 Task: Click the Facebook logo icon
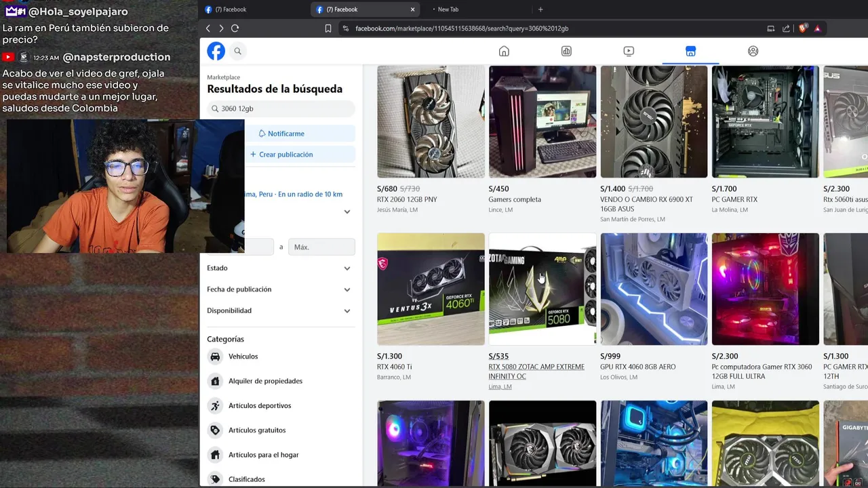[x=216, y=51]
